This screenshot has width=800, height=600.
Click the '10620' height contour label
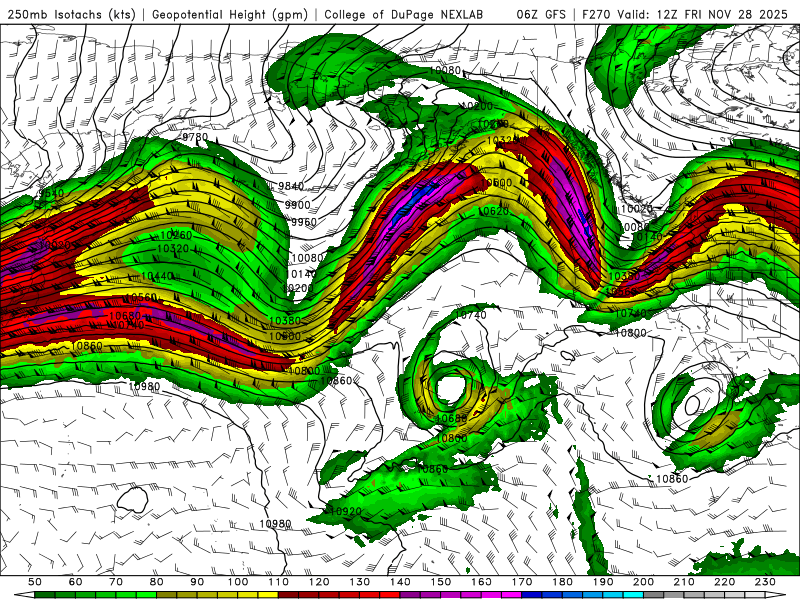click(493, 211)
